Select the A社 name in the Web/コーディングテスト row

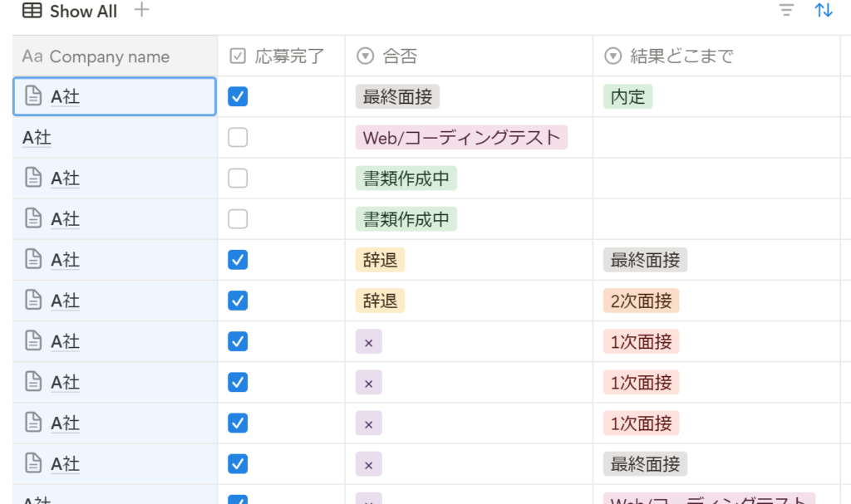pyautogui.click(x=37, y=138)
